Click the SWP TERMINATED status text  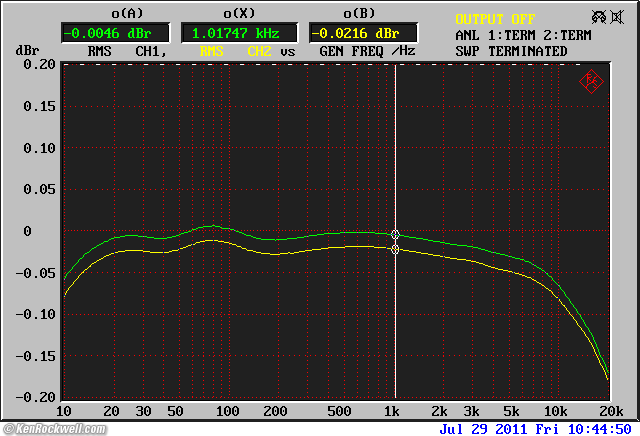pyautogui.click(x=511, y=51)
